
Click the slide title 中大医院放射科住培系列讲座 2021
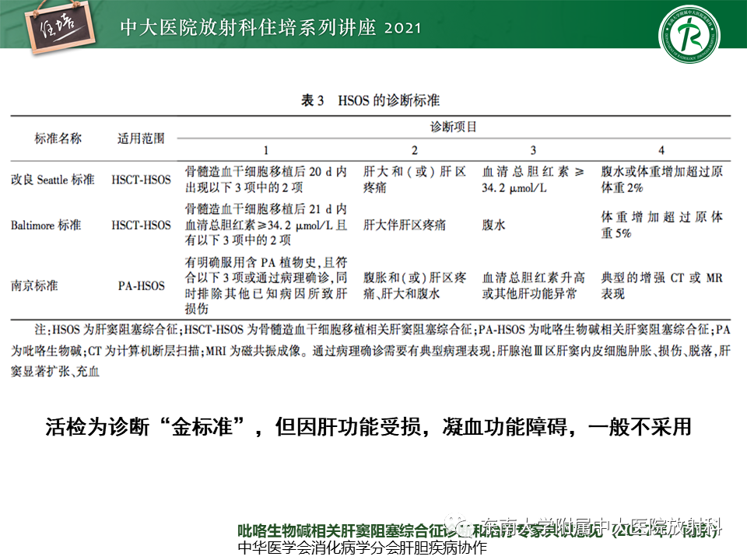[271, 27]
